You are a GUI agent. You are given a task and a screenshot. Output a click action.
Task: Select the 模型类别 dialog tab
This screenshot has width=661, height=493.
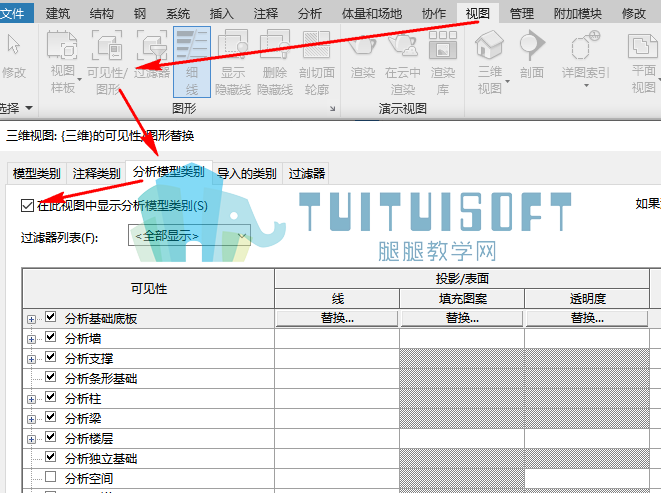[37, 173]
